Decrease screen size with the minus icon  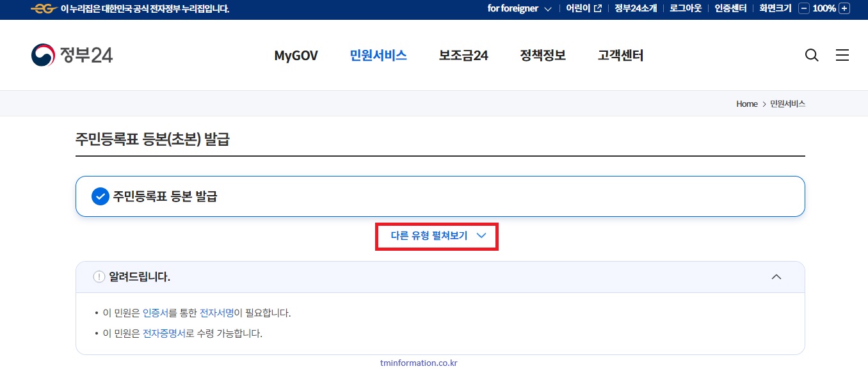click(805, 8)
